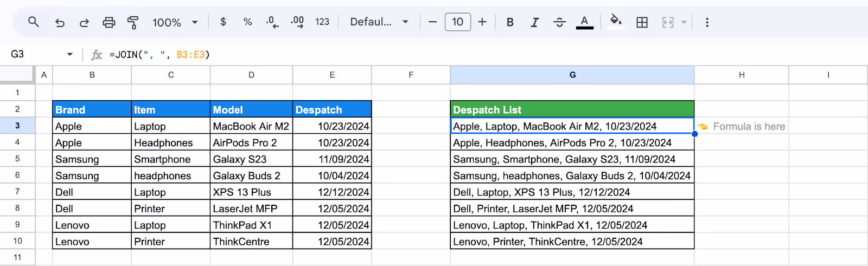Select the Galaxy S23 cell
This screenshot has width=868, height=266.
tap(251, 159)
